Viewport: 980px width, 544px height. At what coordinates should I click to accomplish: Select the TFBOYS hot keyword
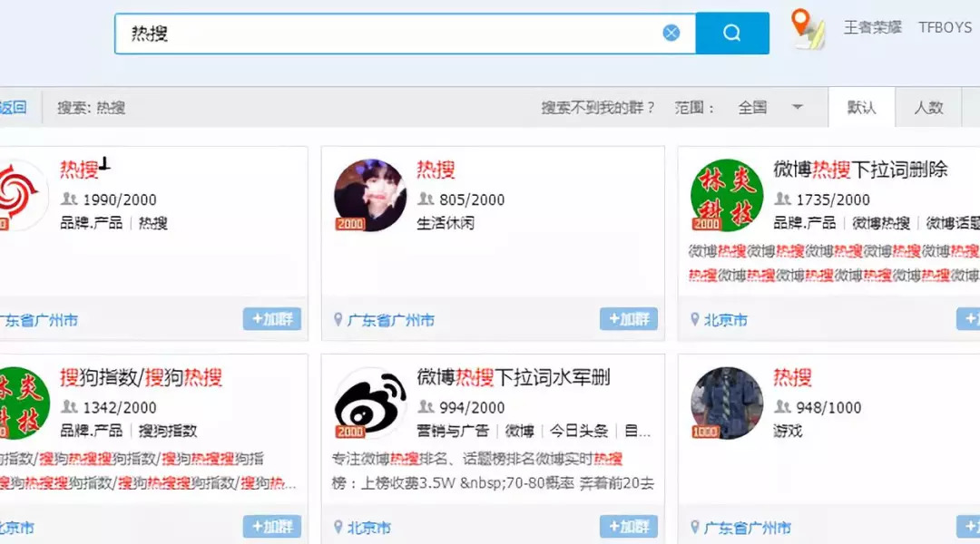[x=944, y=27]
